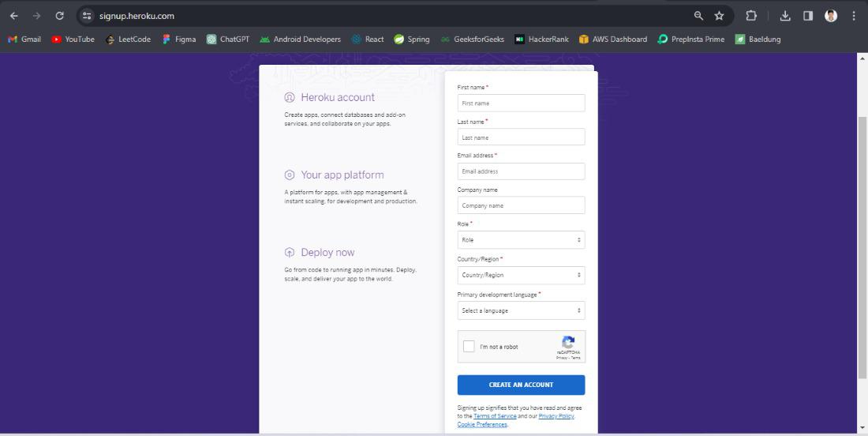Click the Heroku account heading

pos(338,97)
